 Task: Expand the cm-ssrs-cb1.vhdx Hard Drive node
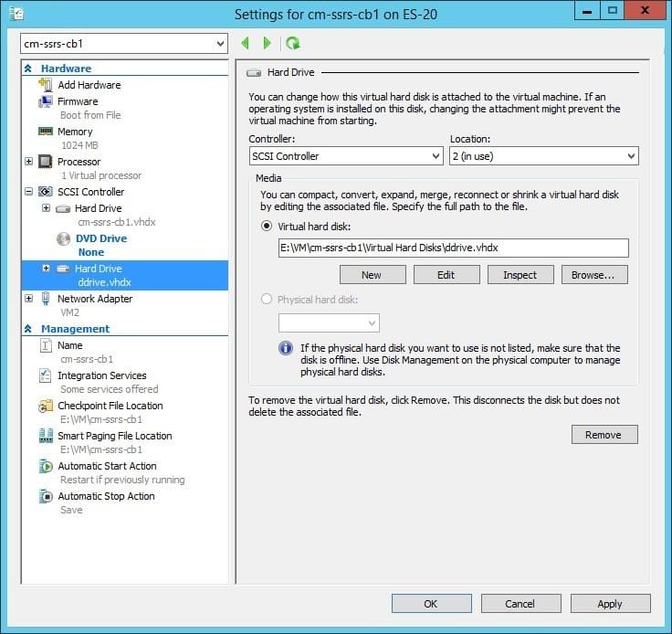[x=46, y=208]
